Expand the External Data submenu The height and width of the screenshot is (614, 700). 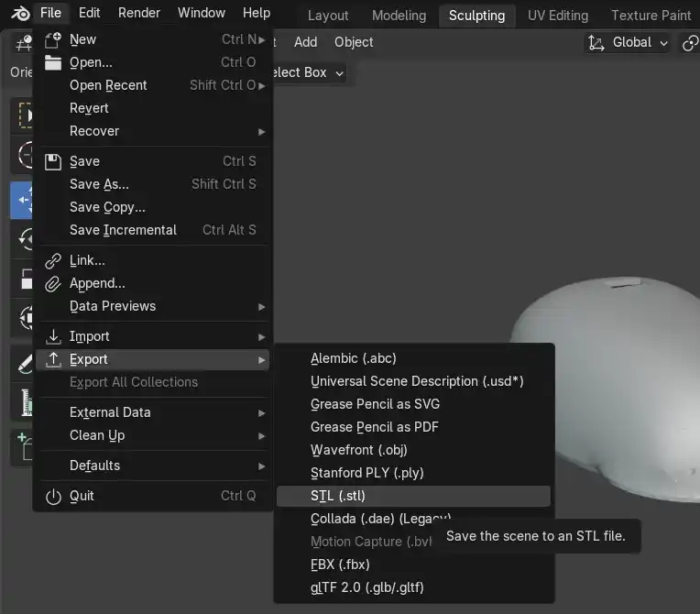point(152,412)
